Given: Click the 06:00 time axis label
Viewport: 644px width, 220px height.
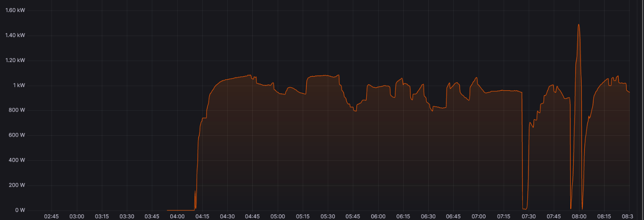Looking at the screenshot, I should coord(378,216).
